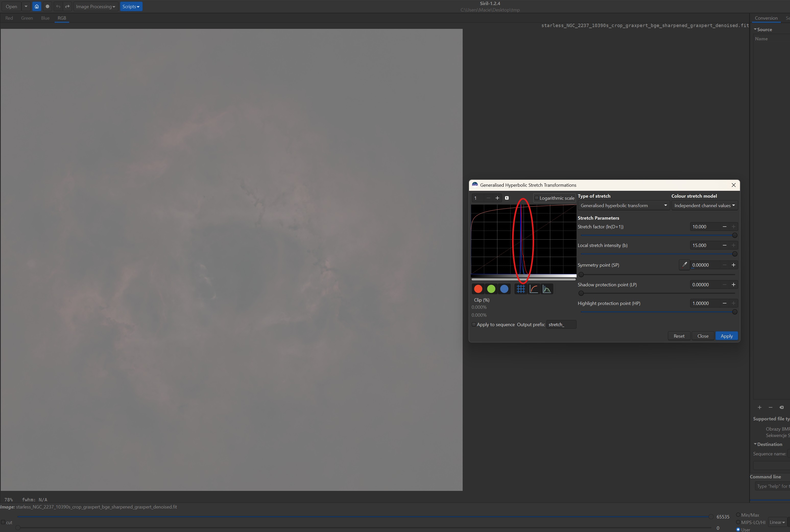Toggle the histogram grid display icon
The image size is (790, 532).
(521, 289)
